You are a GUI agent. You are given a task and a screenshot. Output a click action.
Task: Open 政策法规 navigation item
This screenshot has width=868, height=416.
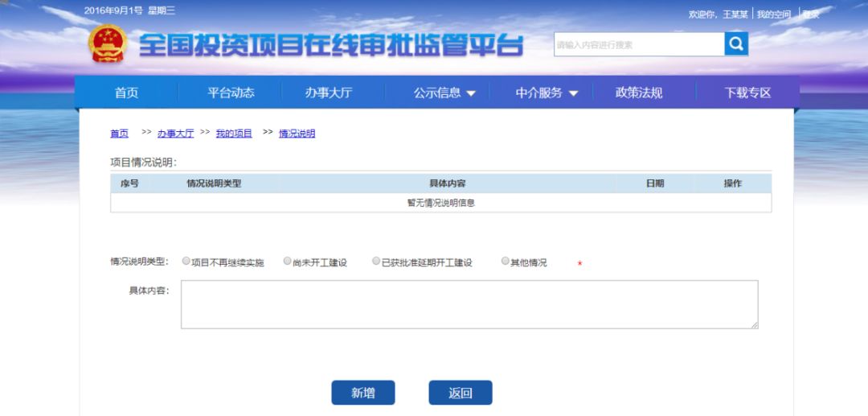point(639,93)
